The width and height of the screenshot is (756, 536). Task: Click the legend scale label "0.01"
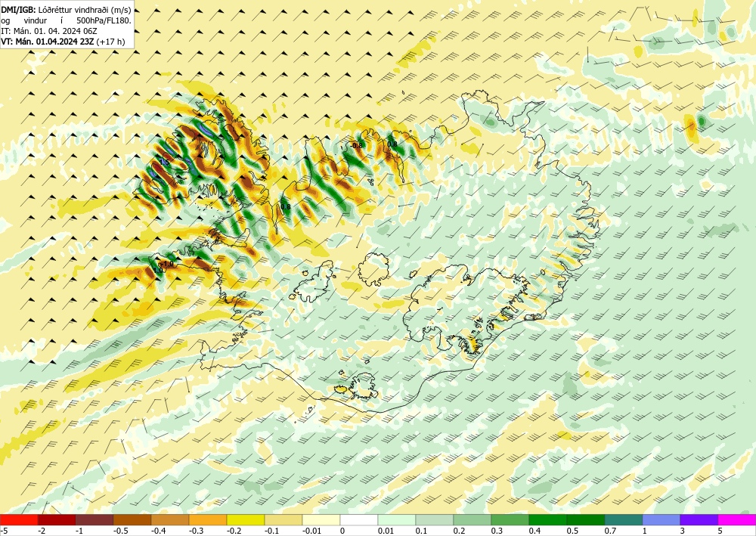(386, 531)
